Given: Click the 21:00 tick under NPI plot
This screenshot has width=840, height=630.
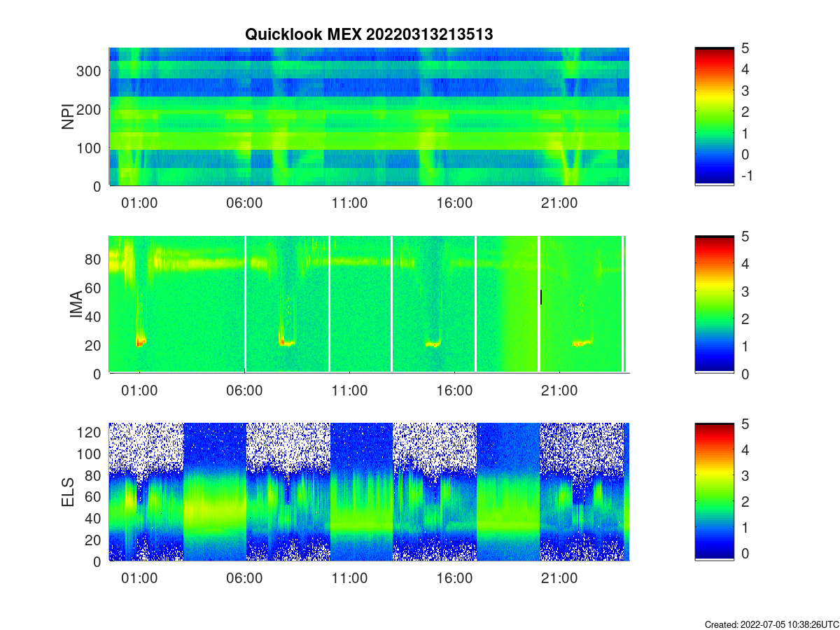Looking at the screenshot, I should [560, 203].
